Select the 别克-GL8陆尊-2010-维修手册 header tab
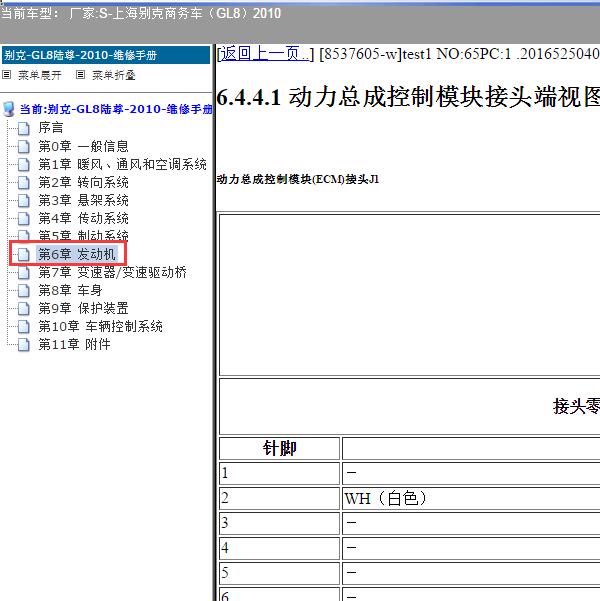 tap(106, 55)
